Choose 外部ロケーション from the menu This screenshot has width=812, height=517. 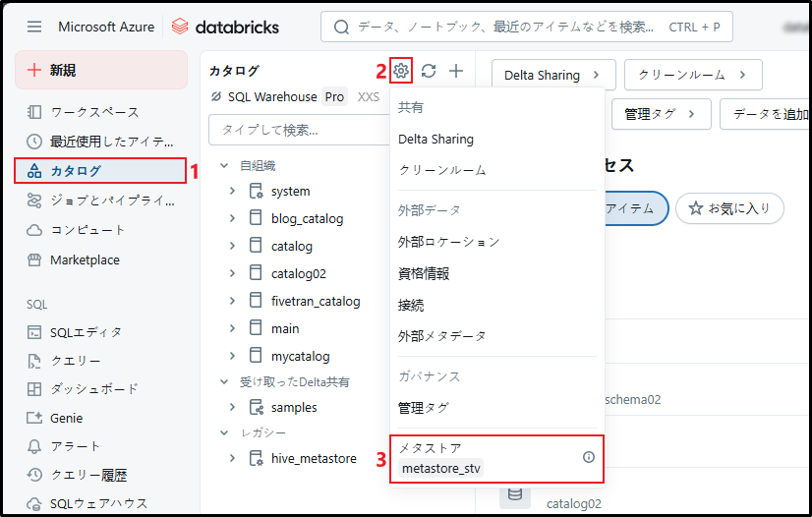click(448, 242)
